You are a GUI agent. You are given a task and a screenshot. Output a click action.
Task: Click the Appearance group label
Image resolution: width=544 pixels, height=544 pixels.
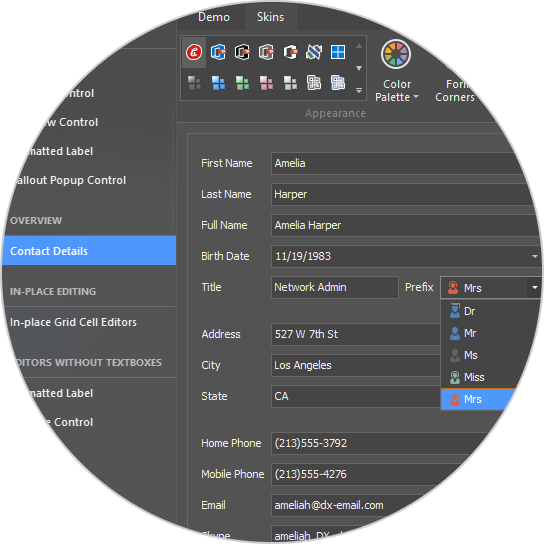coord(335,113)
